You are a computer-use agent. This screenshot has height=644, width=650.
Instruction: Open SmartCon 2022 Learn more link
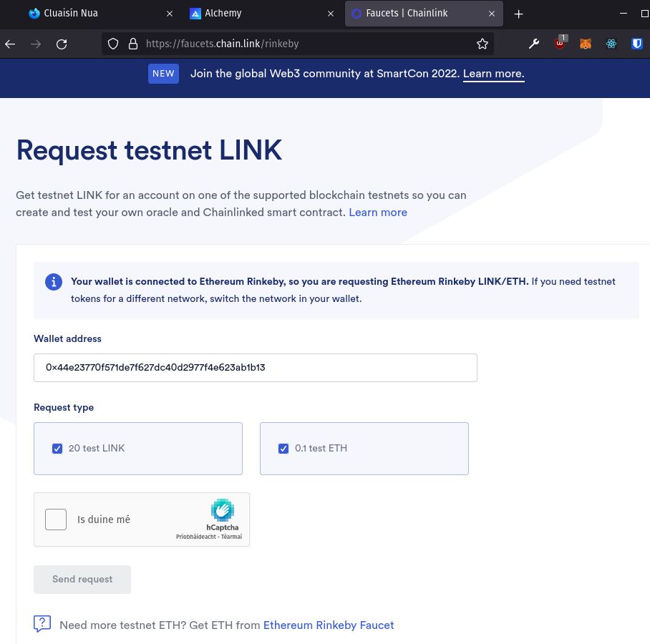pyautogui.click(x=493, y=74)
